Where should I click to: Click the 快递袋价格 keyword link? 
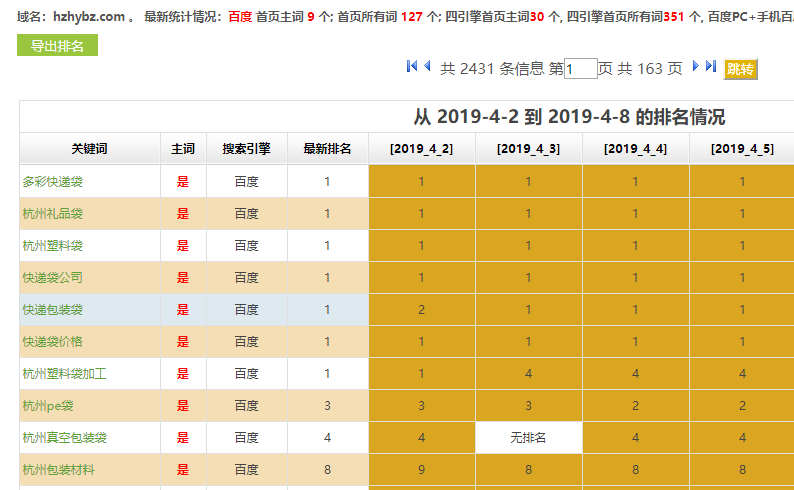(53, 342)
